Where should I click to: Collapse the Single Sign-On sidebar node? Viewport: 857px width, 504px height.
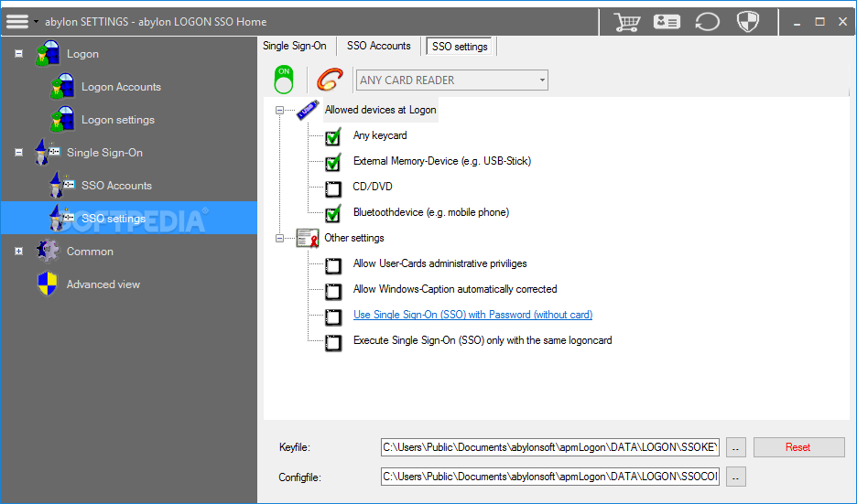(x=18, y=153)
